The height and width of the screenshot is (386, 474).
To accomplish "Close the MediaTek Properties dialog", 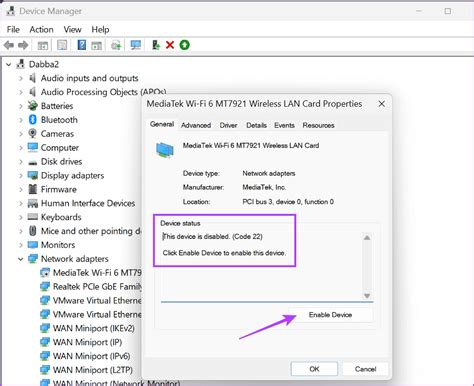I will (x=382, y=104).
